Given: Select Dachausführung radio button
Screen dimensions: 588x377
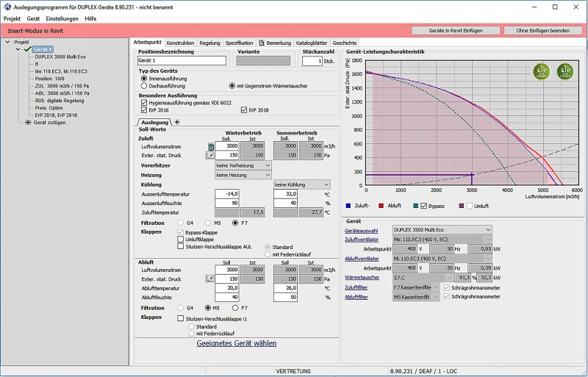Looking at the screenshot, I should click(x=143, y=86).
